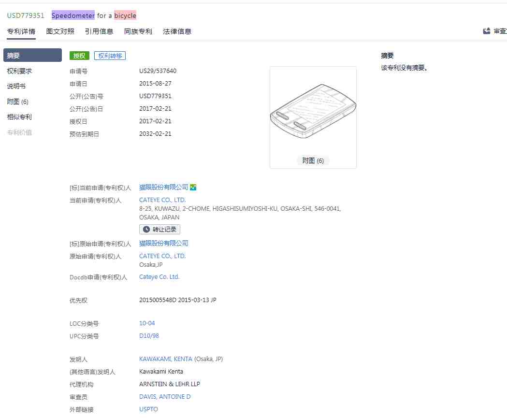Click the share icon next to 审查
The height and width of the screenshot is (420, 507).
(x=487, y=31)
